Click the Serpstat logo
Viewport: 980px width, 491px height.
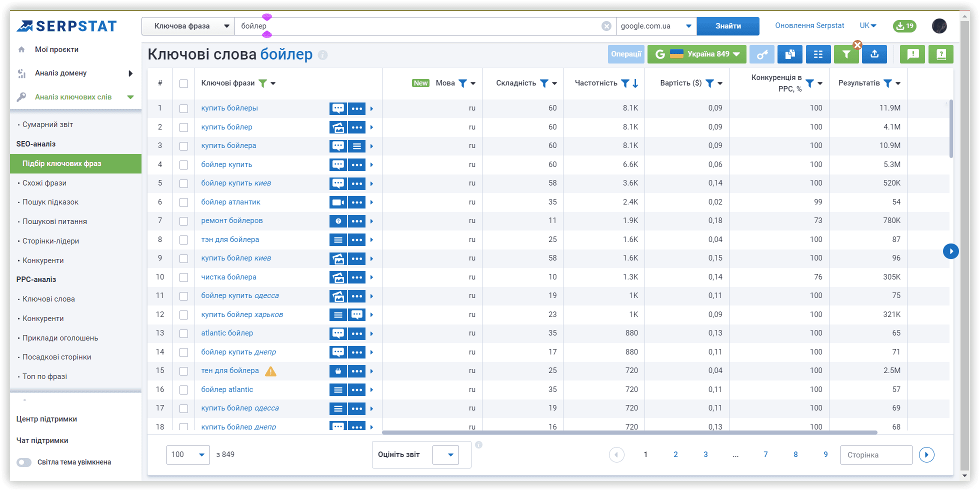coord(66,26)
